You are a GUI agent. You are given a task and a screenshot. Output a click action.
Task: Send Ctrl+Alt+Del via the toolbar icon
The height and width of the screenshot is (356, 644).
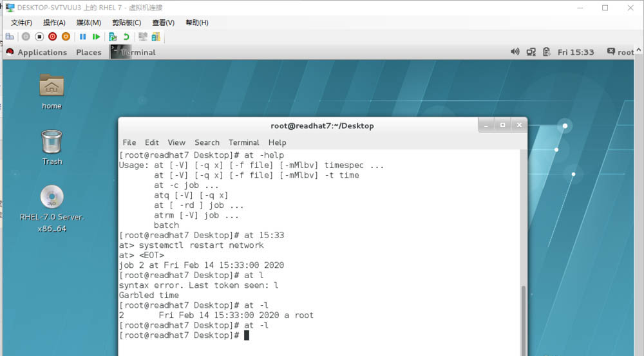coord(10,37)
